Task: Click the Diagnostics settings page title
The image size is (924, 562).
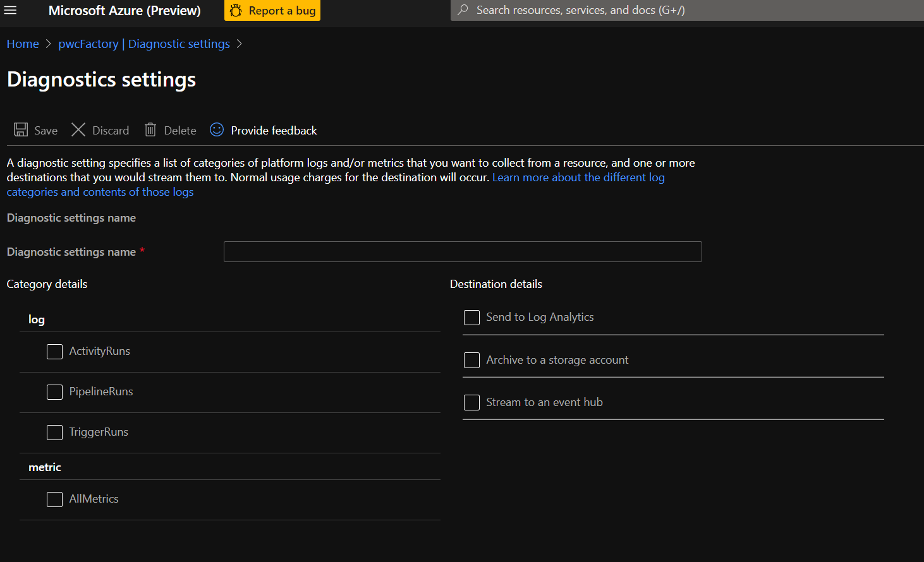Action: [101, 80]
